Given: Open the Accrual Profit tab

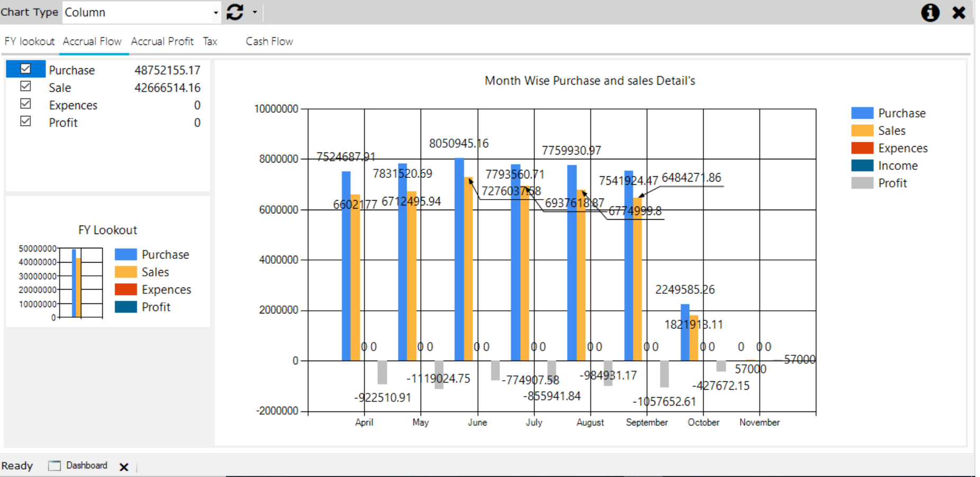Looking at the screenshot, I should pos(162,41).
